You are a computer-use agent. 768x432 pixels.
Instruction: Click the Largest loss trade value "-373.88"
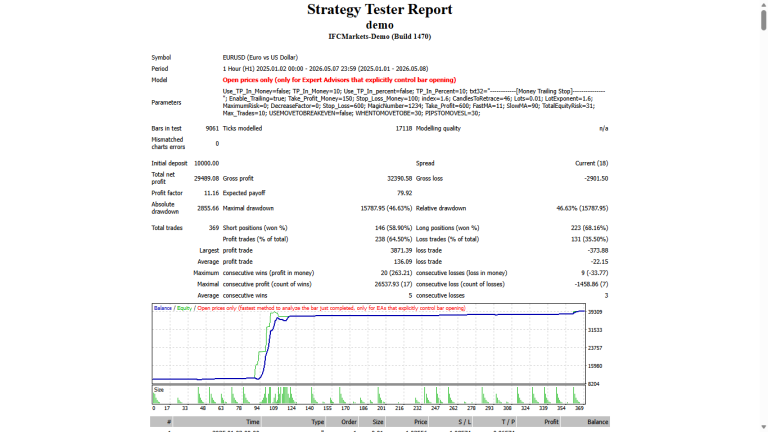tap(598, 251)
